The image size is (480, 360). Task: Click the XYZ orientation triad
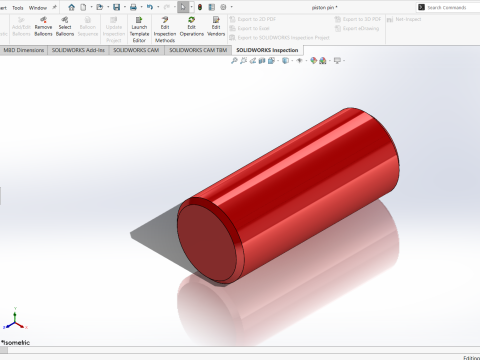15,319
